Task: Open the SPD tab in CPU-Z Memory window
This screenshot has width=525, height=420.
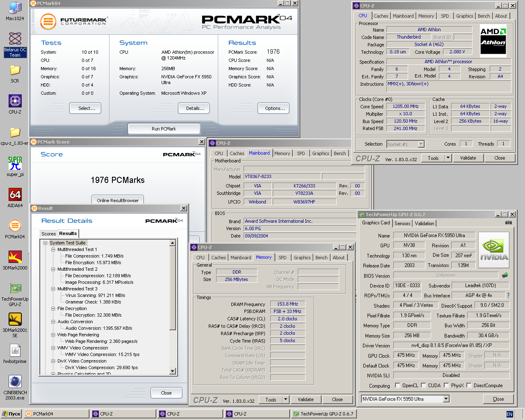Action: click(x=282, y=258)
